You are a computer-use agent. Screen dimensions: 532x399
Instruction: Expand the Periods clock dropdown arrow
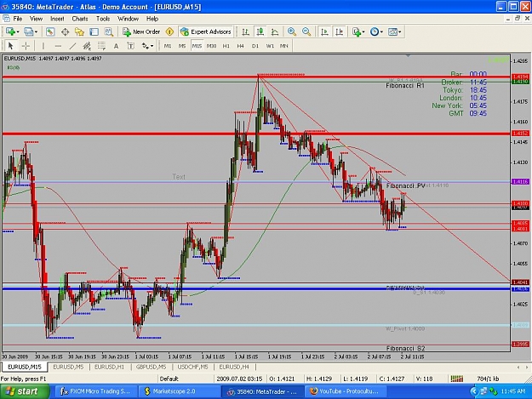[381, 31]
